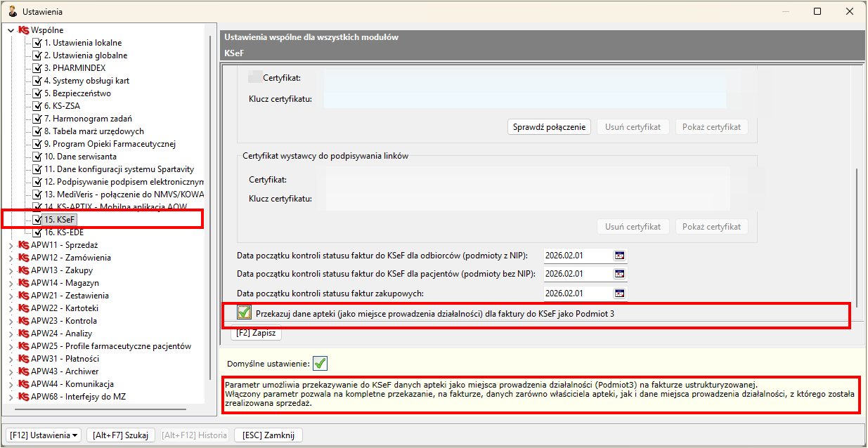Click the KS icon of APW23 - Kontrola
This screenshot has width=868, height=448.
24,321
